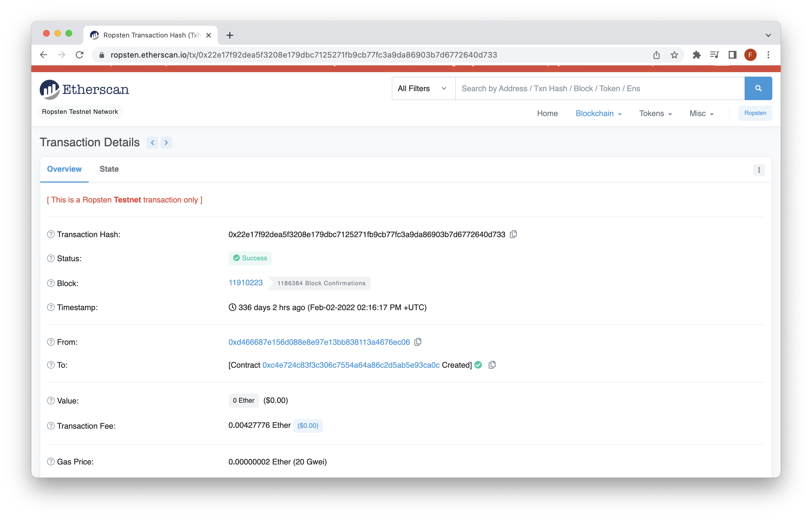812x519 pixels.
Task: Open the From address 0xd466687e link
Action: pyautogui.click(x=319, y=342)
